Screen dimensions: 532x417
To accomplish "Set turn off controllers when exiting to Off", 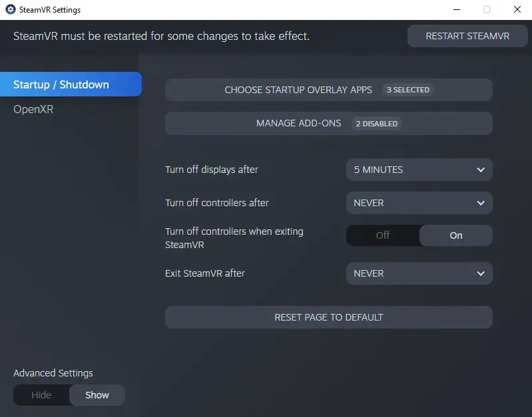I will click(383, 235).
